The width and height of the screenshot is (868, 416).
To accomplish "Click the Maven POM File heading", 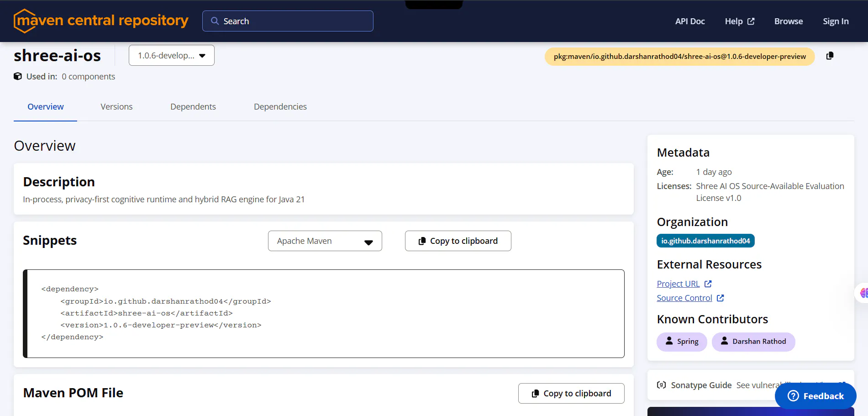I will tap(73, 393).
